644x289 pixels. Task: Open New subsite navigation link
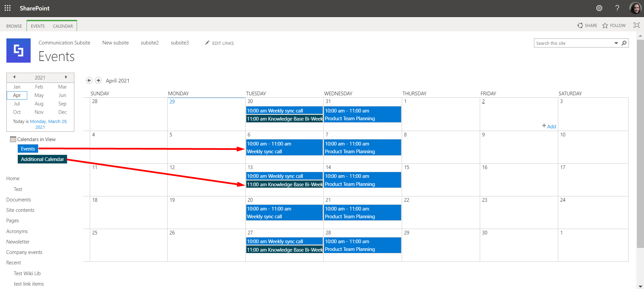(115, 43)
